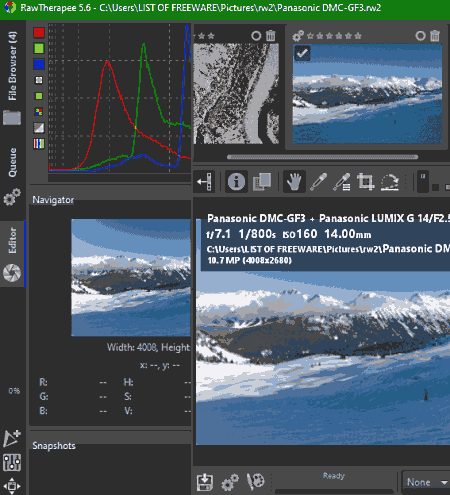Click color label circle above mountain thumbnail
This screenshot has width=450, height=495.
pos(420,36)
